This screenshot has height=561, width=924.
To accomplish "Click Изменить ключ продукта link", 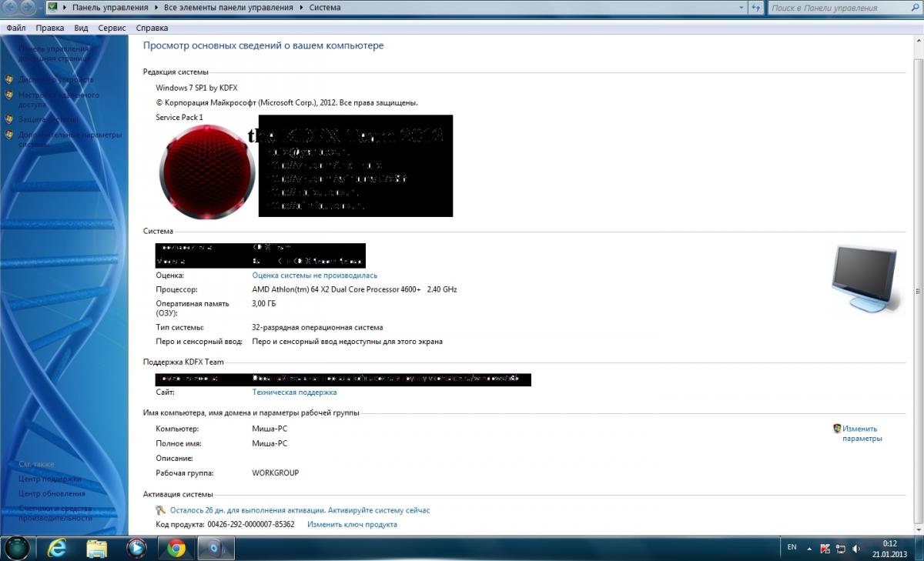I will [x=352, y=525].
